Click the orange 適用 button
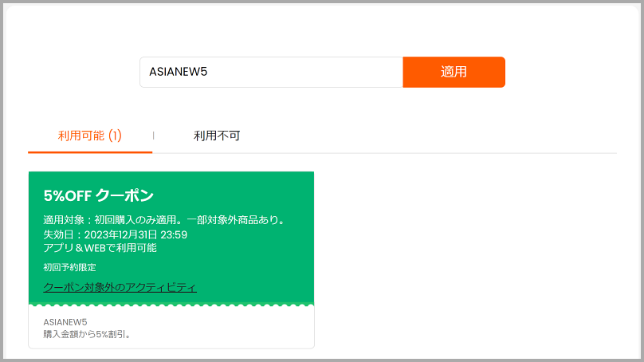644x362 pixels. click(454, 72)
